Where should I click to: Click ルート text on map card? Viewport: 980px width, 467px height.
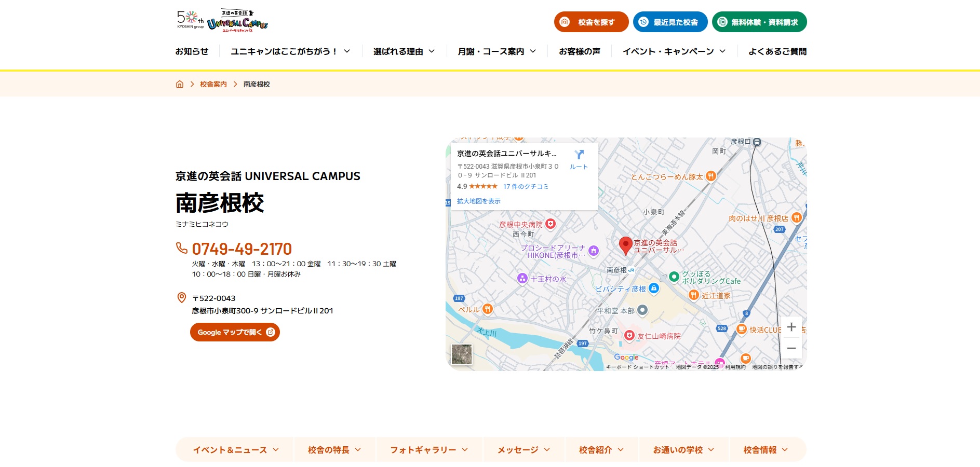579,167
